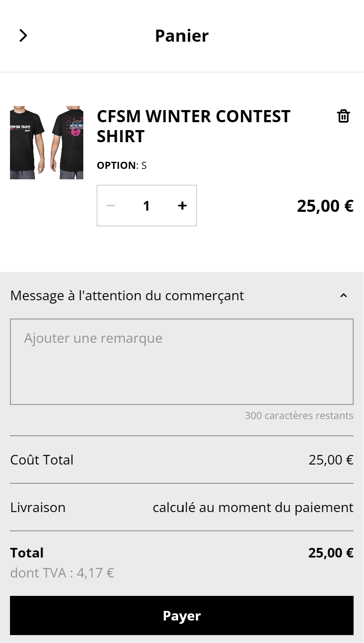
Task: Click the quantity number field showing 1
Action: (146, 206)
